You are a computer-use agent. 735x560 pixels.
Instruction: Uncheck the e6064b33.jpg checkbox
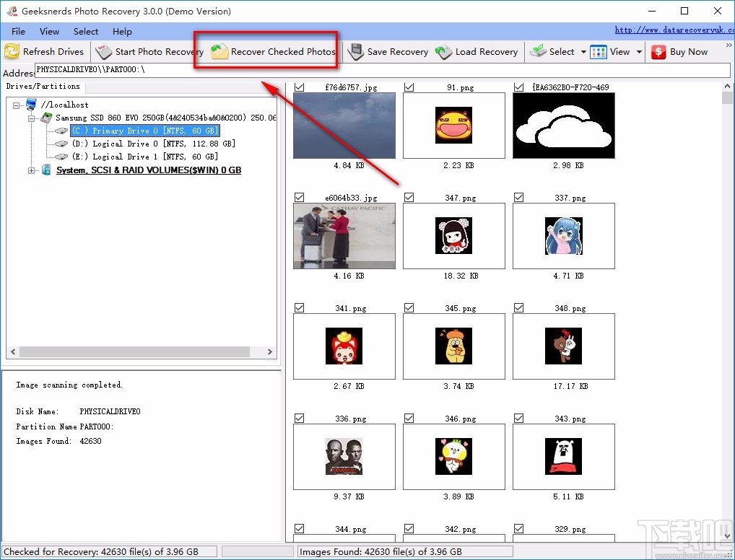pos(299,197)
